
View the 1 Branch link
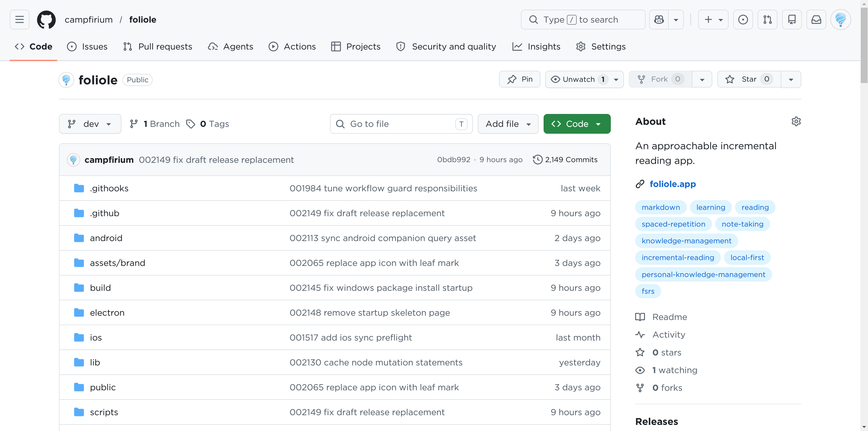155,124
